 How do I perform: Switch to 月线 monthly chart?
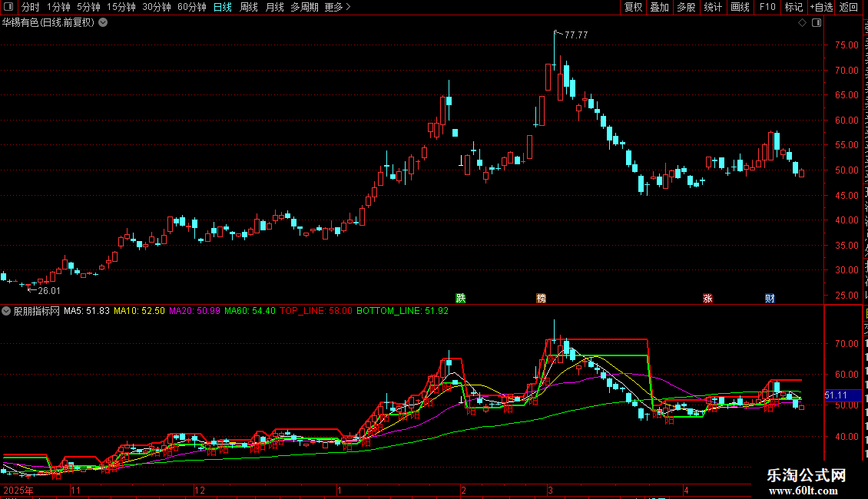pos(274,7)
